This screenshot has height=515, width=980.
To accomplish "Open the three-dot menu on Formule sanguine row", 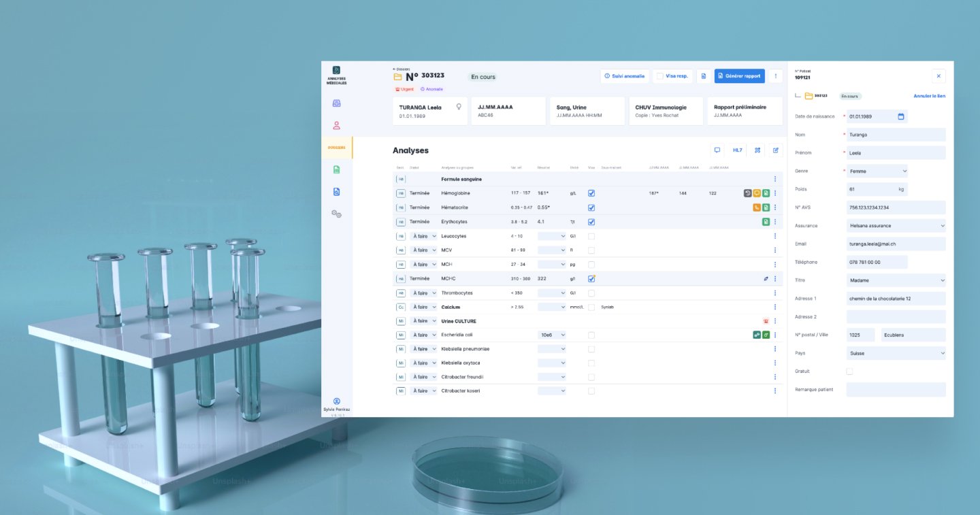I will pyautogui.click(x=775, y=179).
